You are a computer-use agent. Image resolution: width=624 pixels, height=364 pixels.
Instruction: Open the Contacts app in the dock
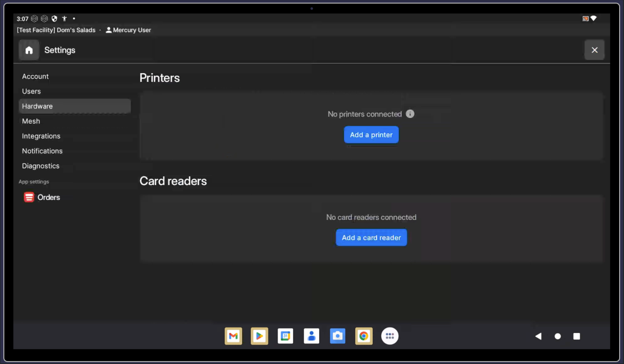[x=311, y=336]
